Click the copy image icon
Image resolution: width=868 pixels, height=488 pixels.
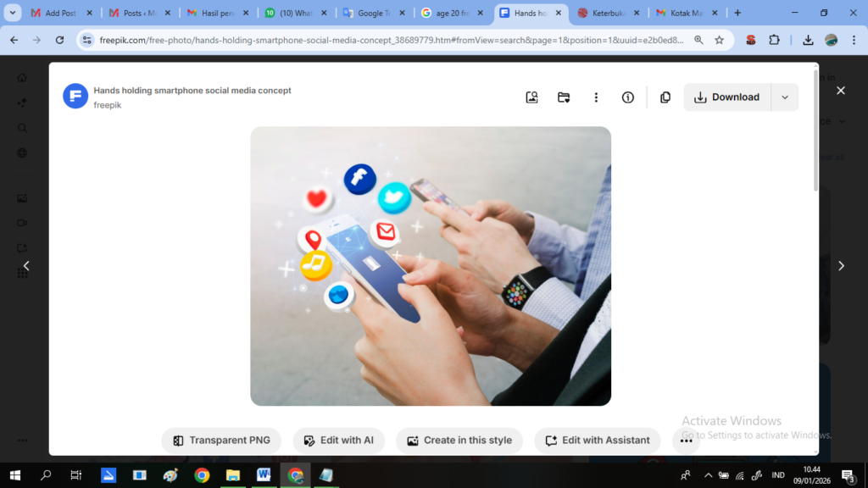coord(665,97)
